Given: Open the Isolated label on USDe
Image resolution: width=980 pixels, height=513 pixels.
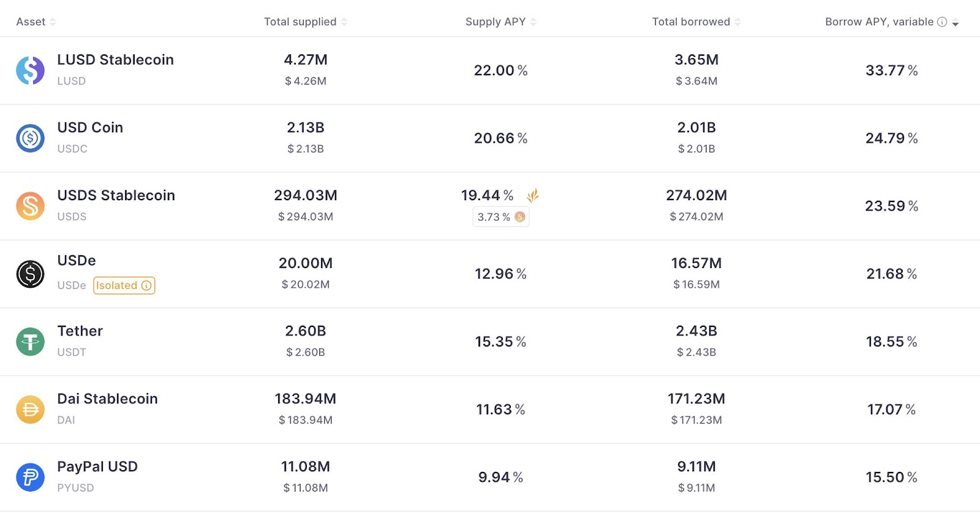Looking at the screenshot, I should pos(124,285).
